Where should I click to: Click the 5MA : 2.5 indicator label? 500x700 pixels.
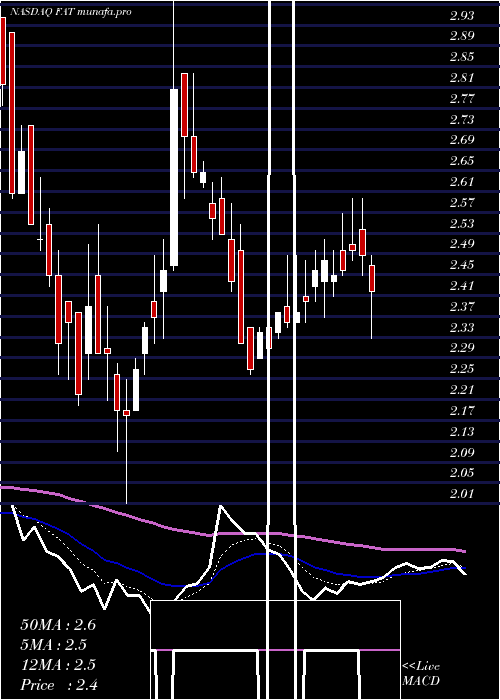[x=54, y=645]
